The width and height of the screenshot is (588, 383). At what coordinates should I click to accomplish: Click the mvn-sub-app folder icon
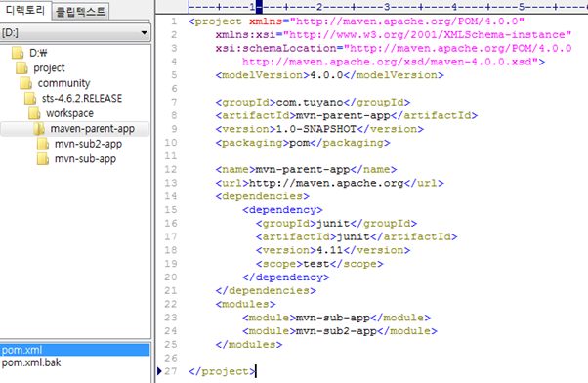[x=43, y=159]
